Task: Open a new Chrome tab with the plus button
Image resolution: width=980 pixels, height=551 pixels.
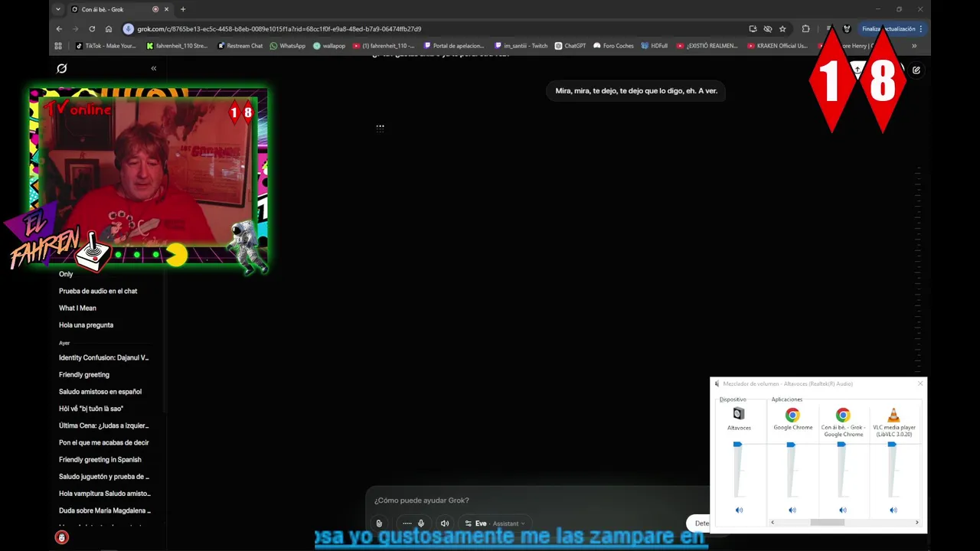Action: (x=182, y=9)
